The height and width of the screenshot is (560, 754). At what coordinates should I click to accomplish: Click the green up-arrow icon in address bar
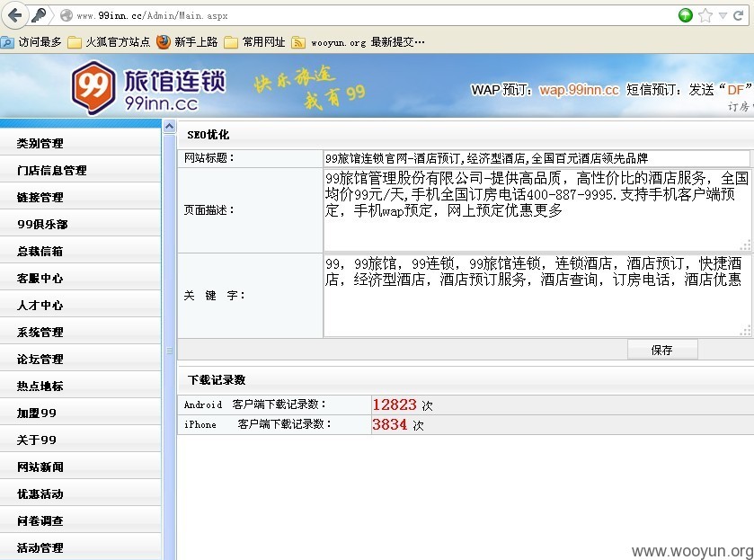(x=685, y=15)
